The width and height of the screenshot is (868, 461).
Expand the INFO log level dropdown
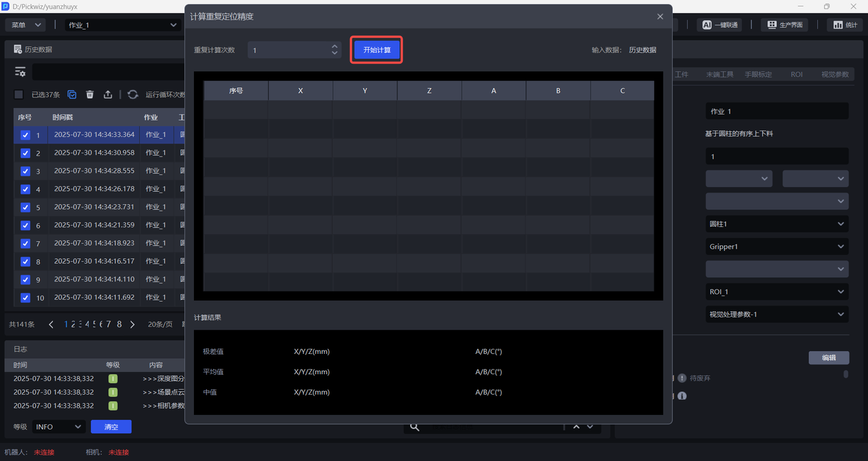click(58, 426)
